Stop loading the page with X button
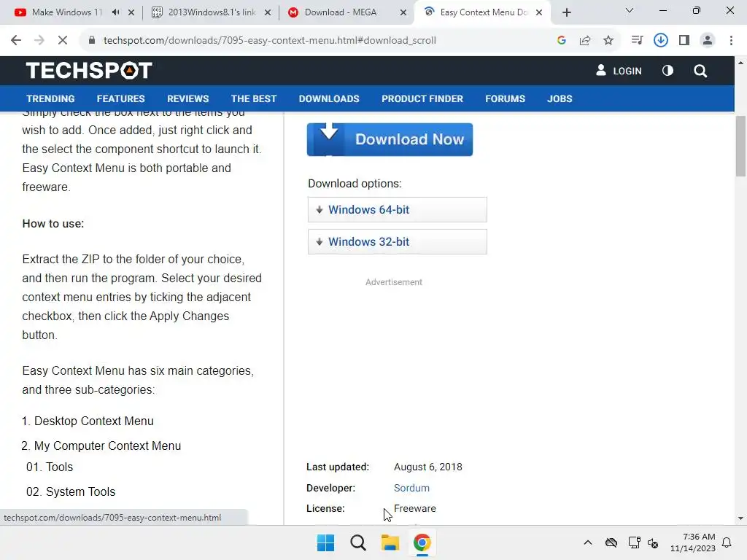Image resolution: width=747 pixels, height=560 pixels. 63,41
